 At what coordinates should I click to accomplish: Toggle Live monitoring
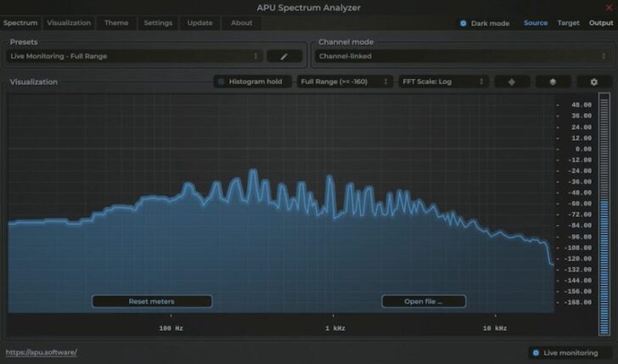[x=570, y=353]
